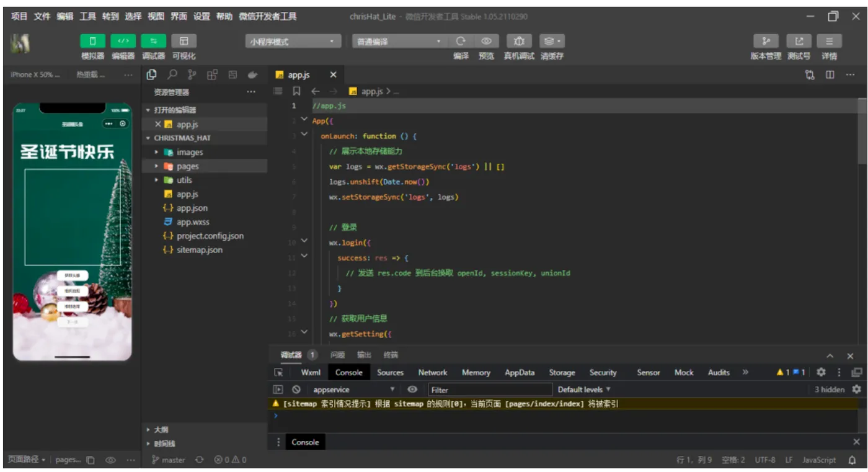Select the explorer files icon in the activity bar
868x472 pixels.
(x=151, y=74)
